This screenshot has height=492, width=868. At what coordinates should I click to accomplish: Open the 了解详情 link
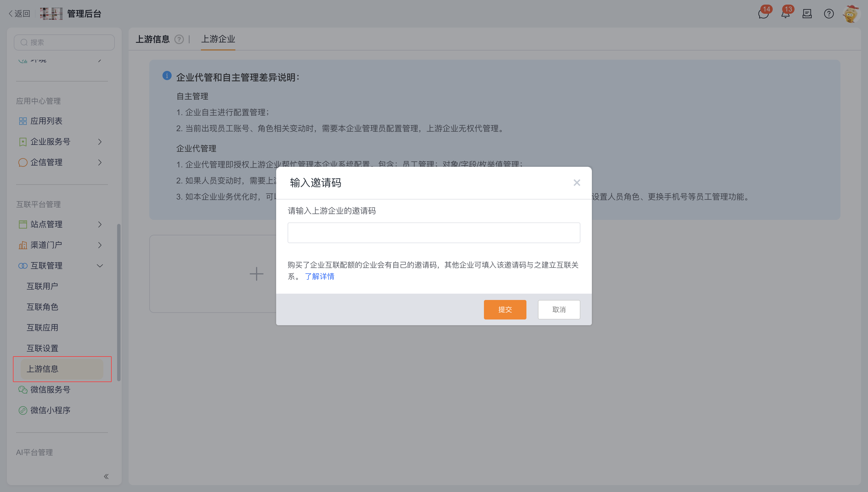click(319, 276)
